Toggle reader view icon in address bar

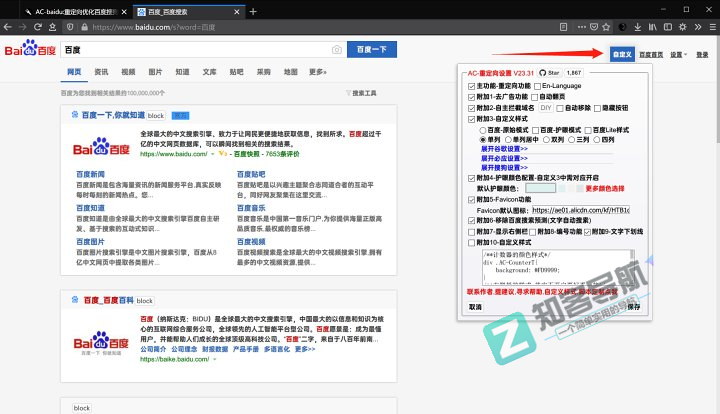563,27
